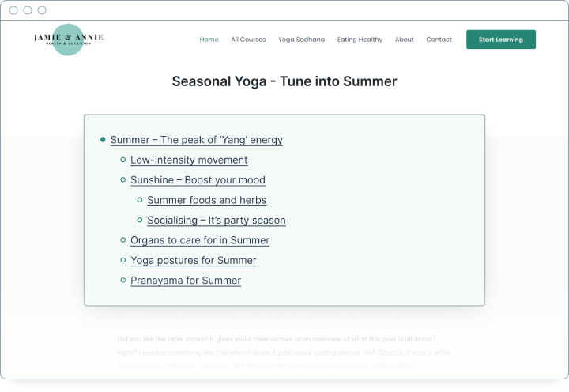Open the About page

[404, 40]
